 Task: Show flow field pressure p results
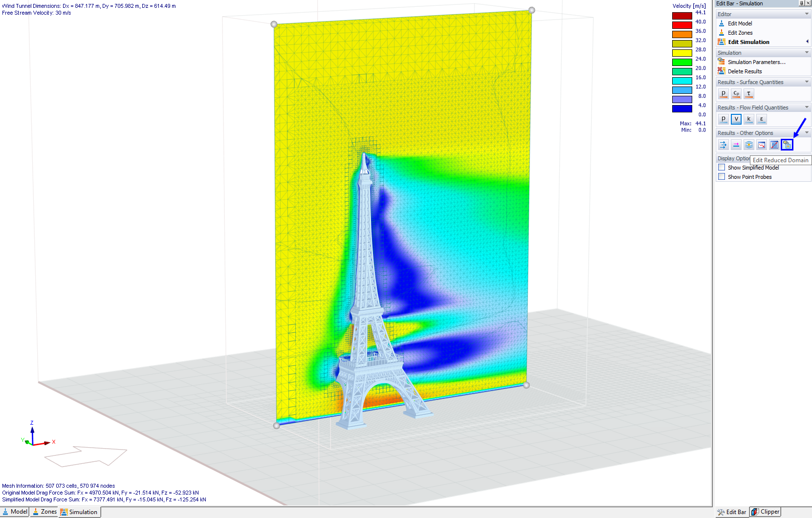724,119
